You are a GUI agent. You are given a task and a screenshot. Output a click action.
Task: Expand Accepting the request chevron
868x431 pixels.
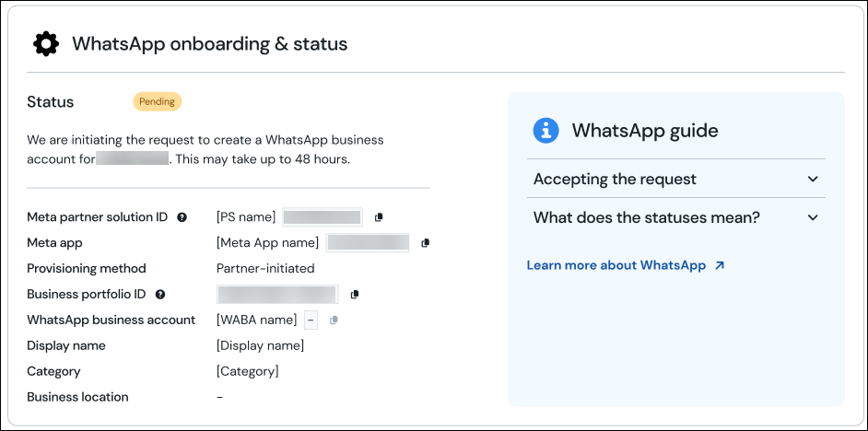[813, 180]
